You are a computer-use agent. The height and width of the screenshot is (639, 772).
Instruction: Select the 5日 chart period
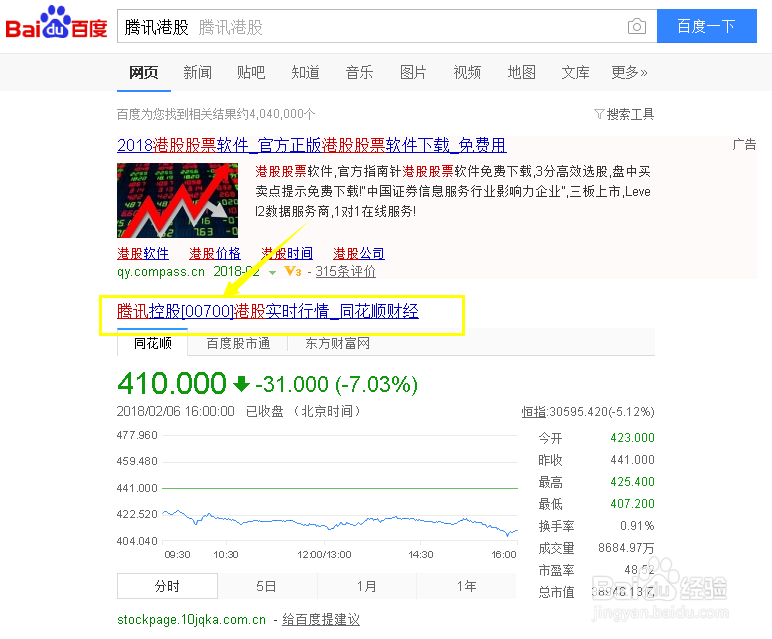(x=266, y=586)
